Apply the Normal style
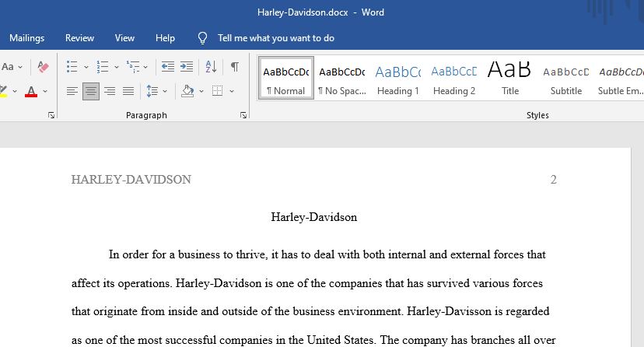The image size is (644, 347). point(286,78)
